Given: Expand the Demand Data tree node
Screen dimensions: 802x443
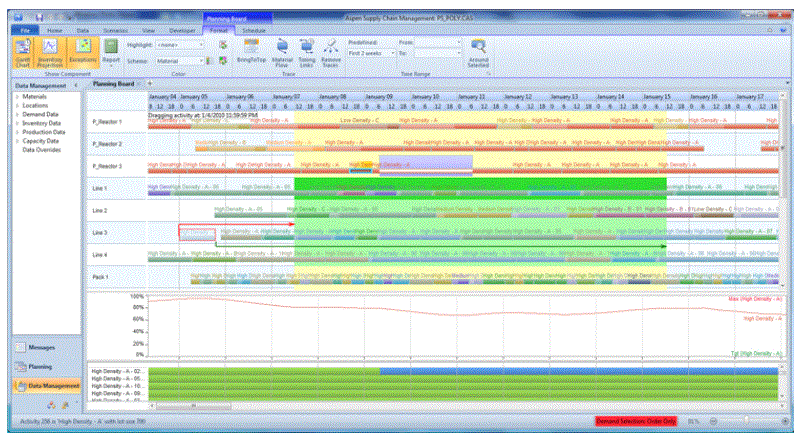Looking at the screenshot, I should [17, 115].
